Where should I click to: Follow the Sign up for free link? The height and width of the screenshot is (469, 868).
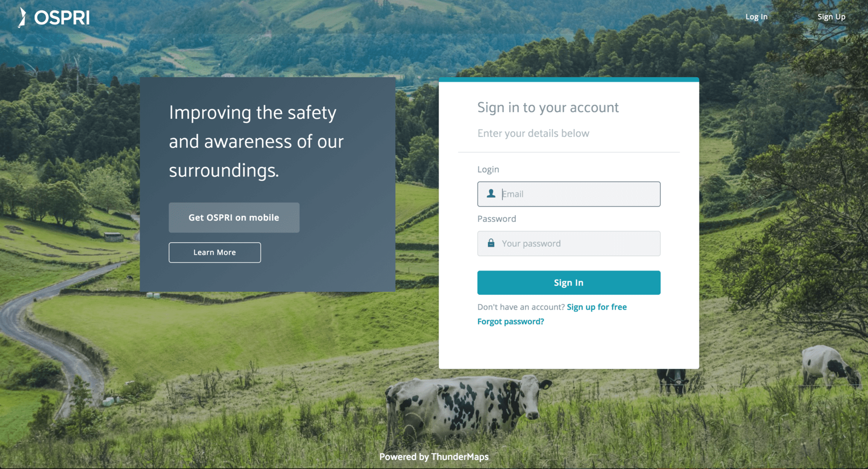(x=596, y=307)
